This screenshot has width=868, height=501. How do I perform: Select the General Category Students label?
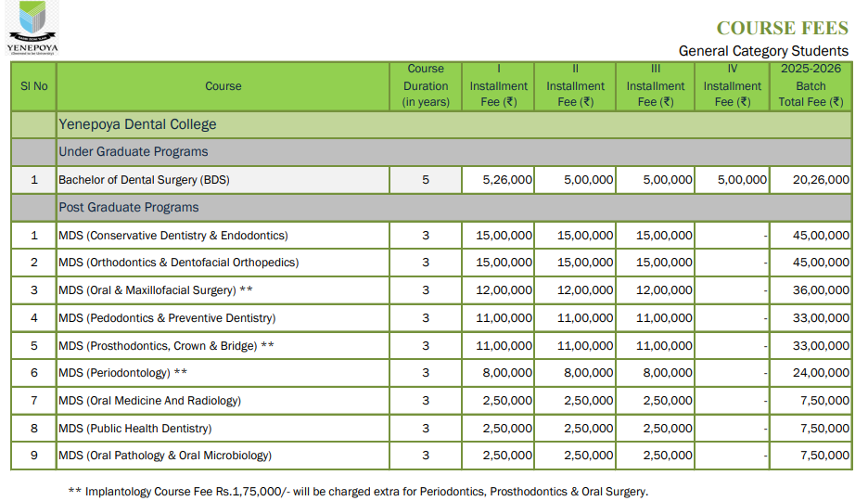(762, 51)
